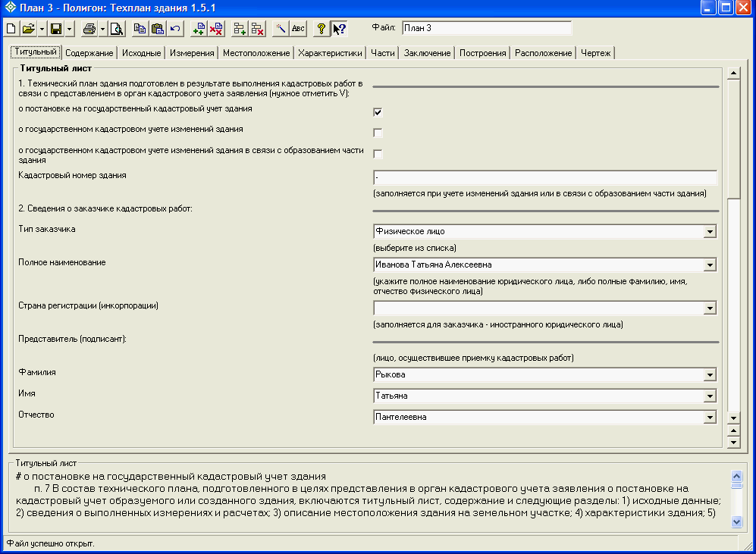Print the document with printer icon
Screen dimensions: 756x554
pyautogui.click(x=89, y=29)
